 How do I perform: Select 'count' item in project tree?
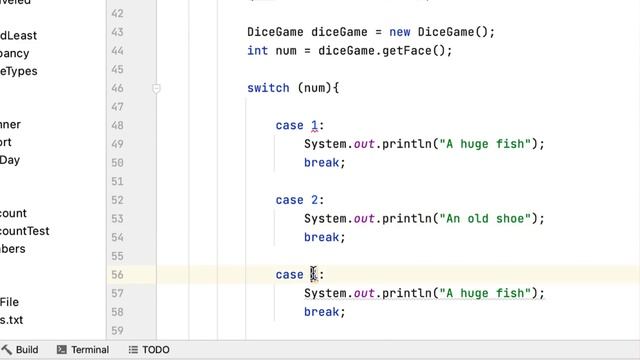point(13,213)
